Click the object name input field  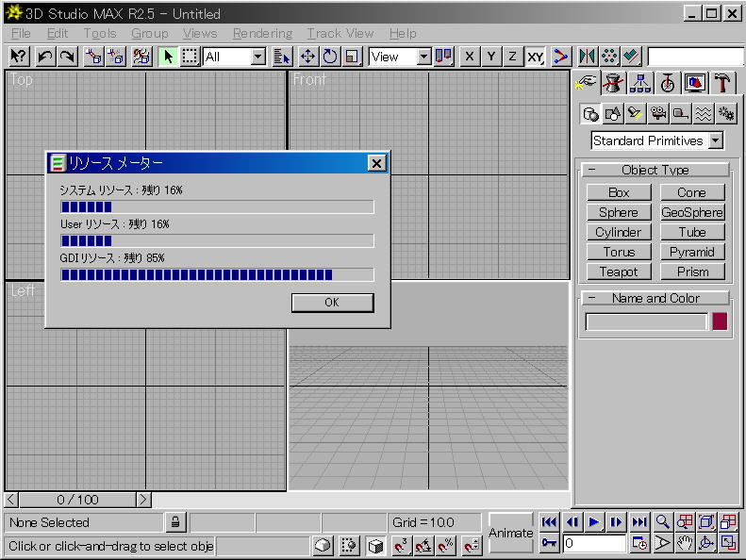[x=647, y=321]
